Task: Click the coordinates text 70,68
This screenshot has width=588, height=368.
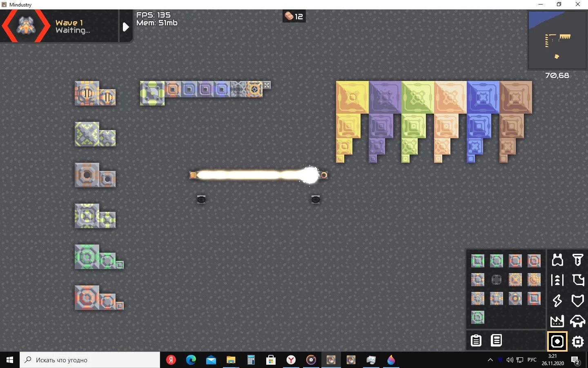Action: [x=557, y=75]
